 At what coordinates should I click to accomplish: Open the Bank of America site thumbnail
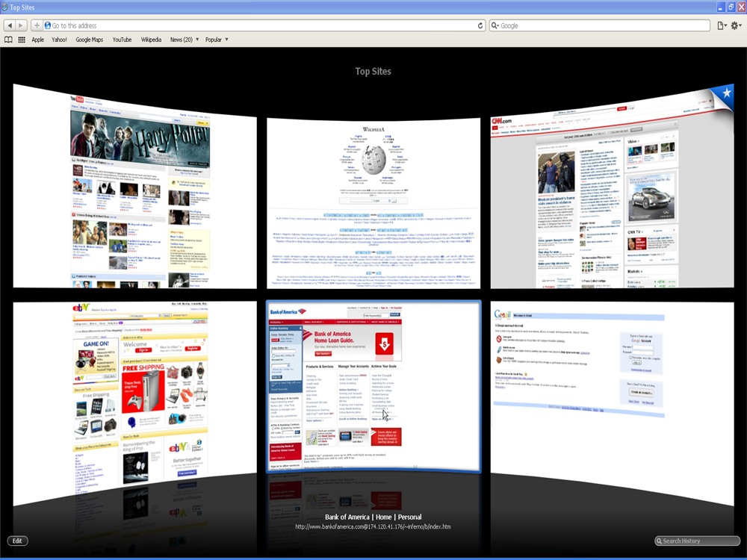point(373,387)
